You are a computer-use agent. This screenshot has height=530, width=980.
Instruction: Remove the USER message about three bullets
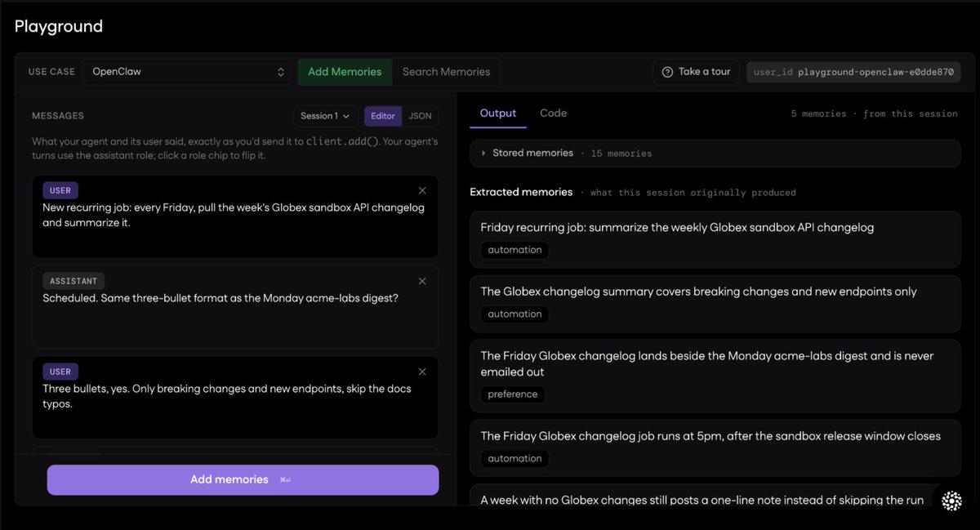point(422,372)
